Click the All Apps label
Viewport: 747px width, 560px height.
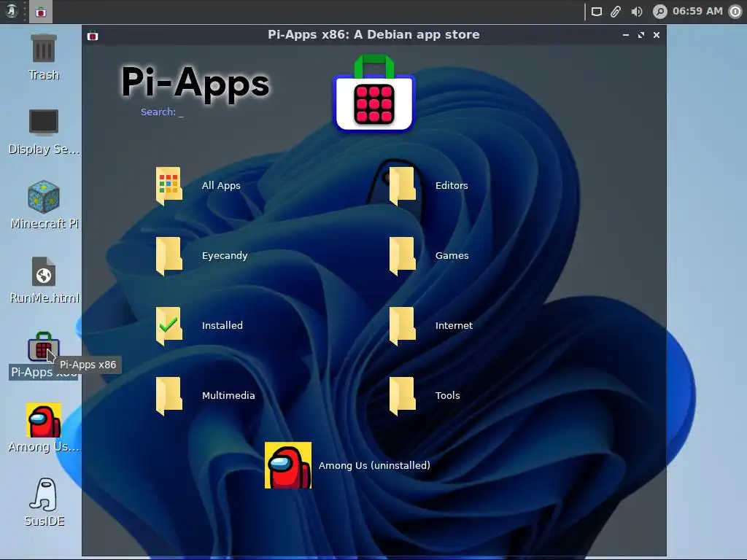click(221, 186)
